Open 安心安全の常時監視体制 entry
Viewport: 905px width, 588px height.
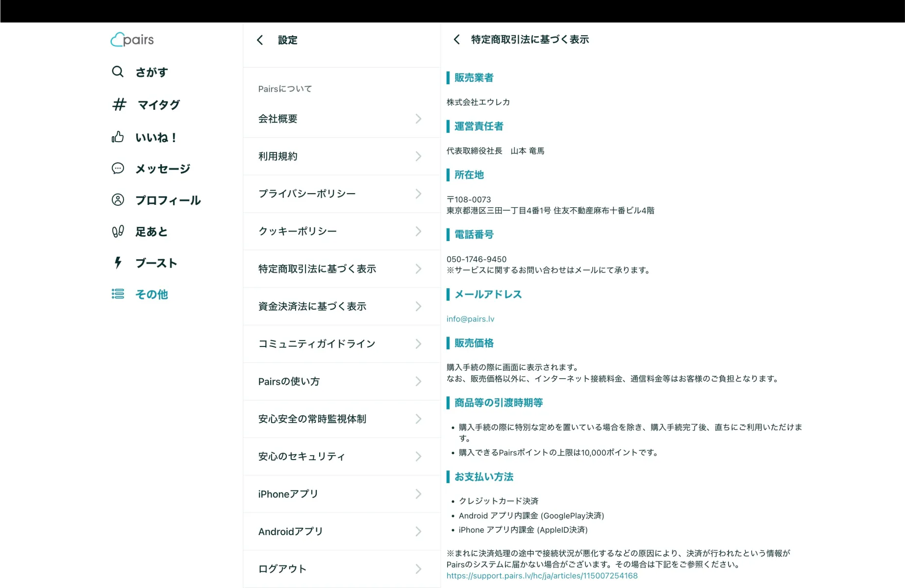(342, 419)
